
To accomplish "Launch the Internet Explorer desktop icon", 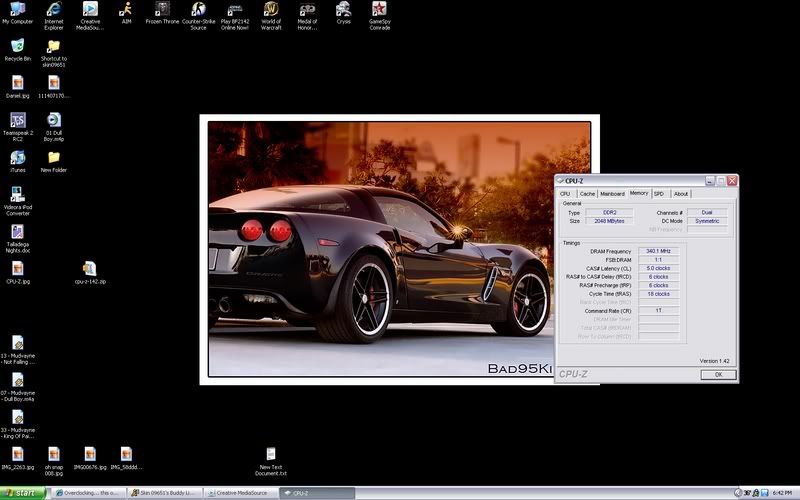I will pyautogui.click(x=54, y=10).
